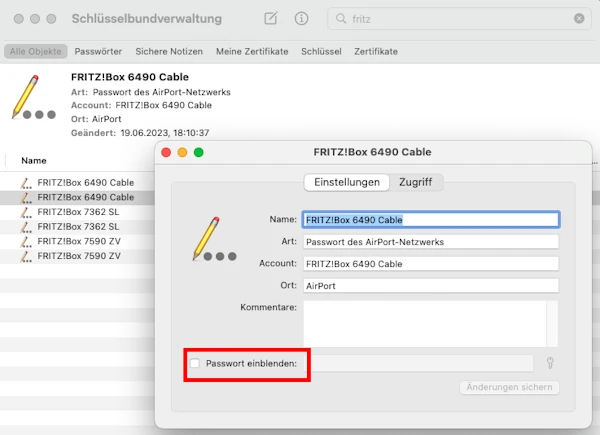The image size is (600, 435).
Task: Click the Account field in dialog
Action: point(431,264)
